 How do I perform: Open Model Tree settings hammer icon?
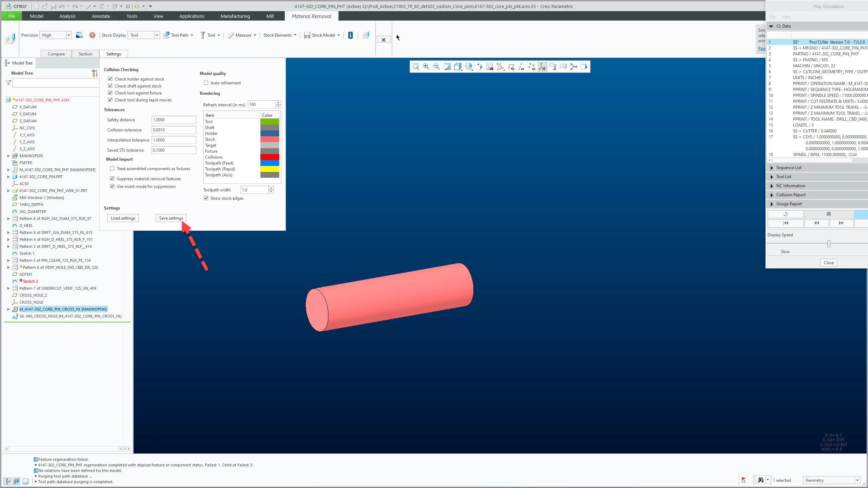(94, 73)
